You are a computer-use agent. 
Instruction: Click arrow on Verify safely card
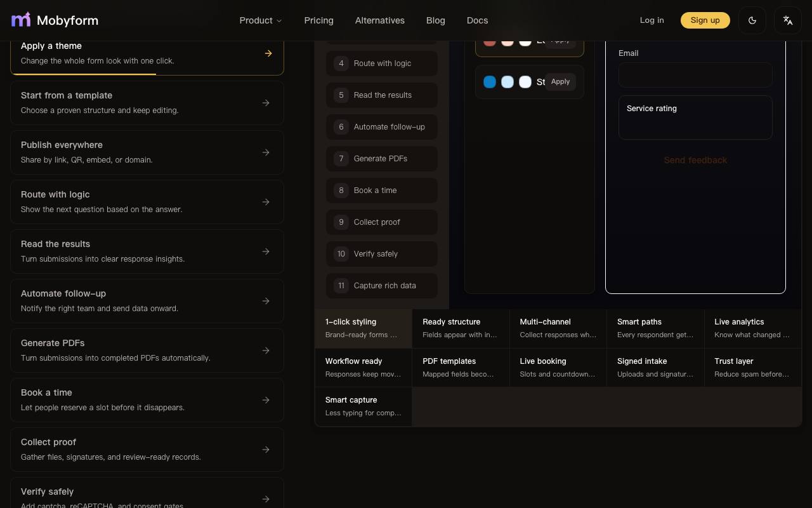[x=266, y=499]
